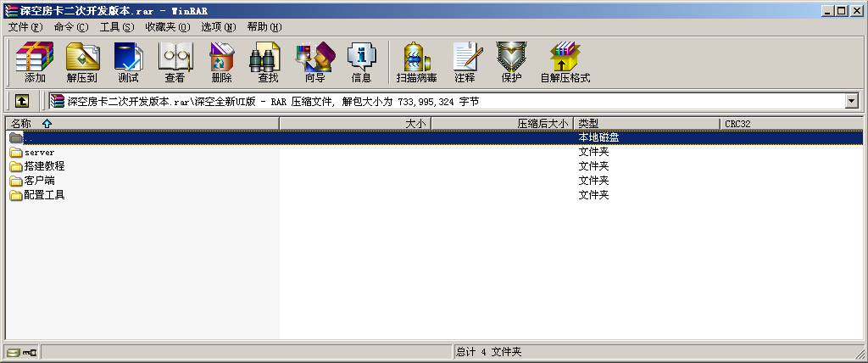Image resolution: width=868 pixels, height=363 pixels.
Task: Open the 查看 (View) tool
Action: [x=175, y=62]
